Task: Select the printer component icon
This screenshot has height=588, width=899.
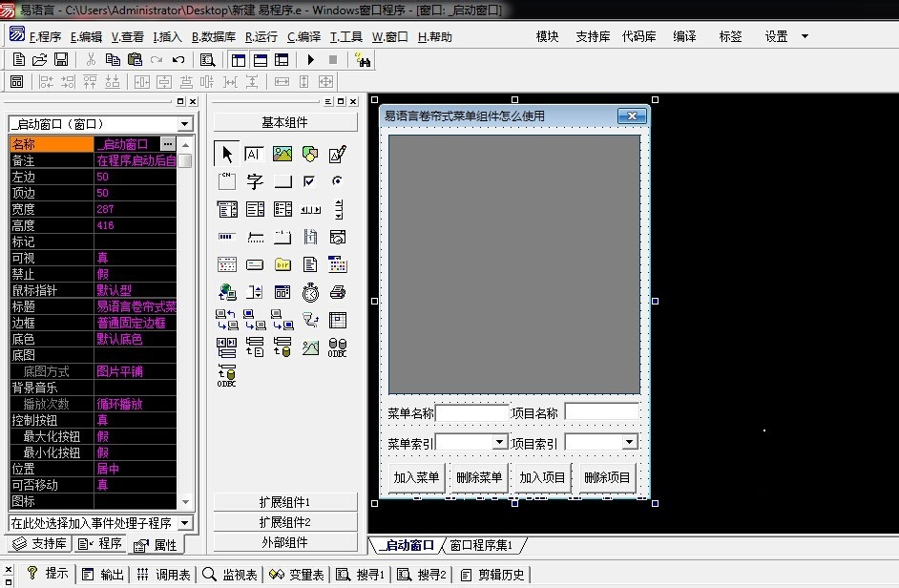Action: point(338,292)
